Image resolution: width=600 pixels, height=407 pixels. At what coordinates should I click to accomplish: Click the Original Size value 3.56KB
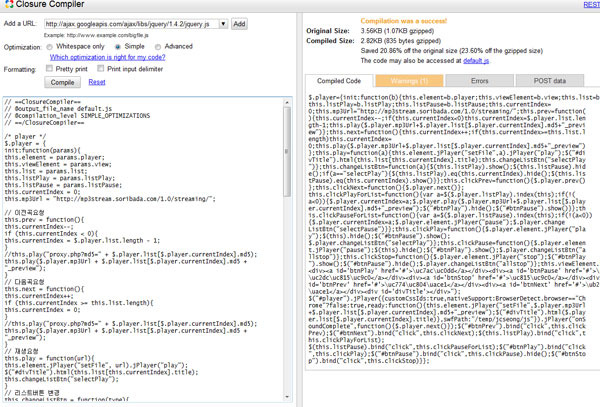tap(371, 31)
